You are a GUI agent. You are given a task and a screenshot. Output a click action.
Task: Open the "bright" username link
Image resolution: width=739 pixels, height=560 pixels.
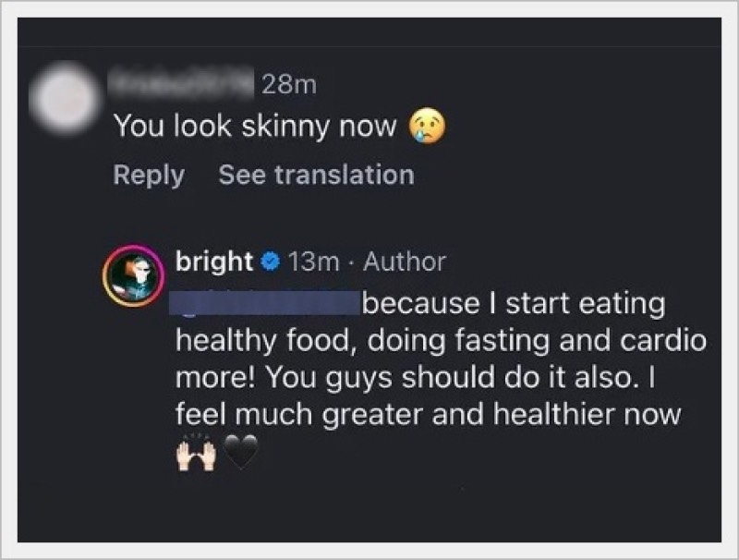[213, 262]
